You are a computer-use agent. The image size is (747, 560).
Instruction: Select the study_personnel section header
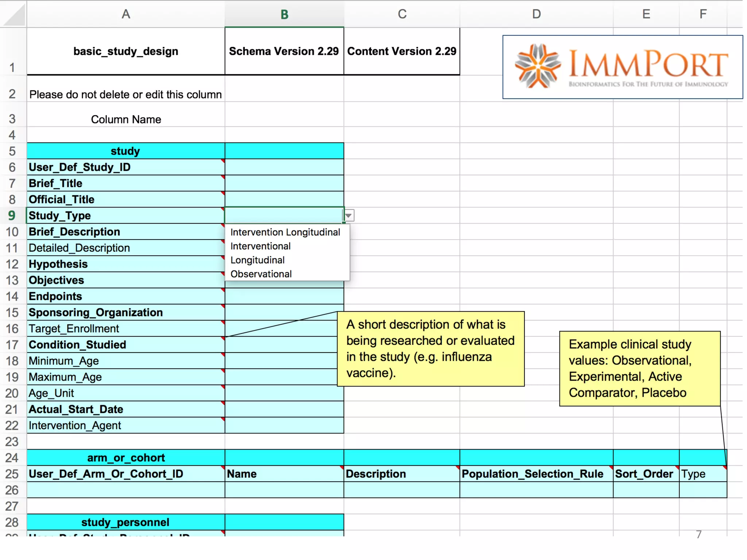(x=125, y=522)
